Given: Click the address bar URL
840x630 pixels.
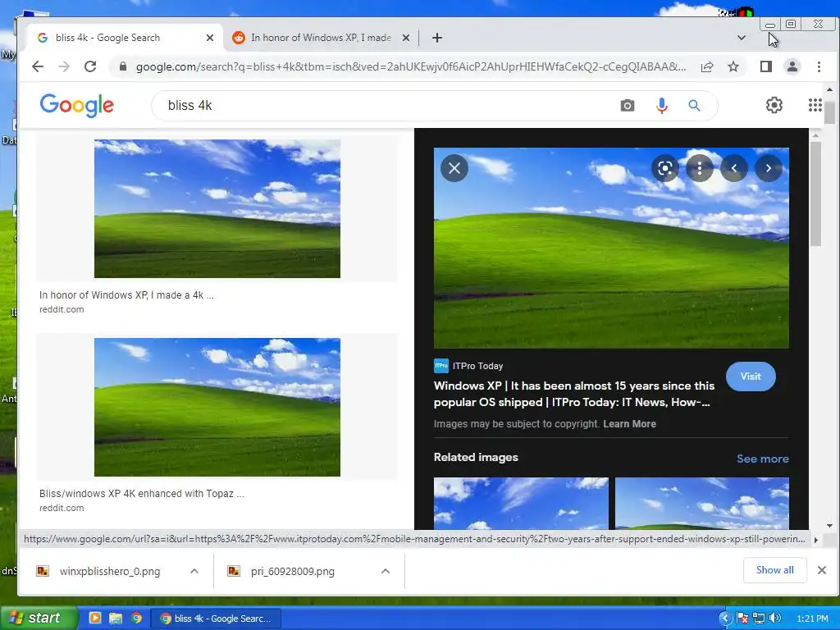Looking at the screenshot, I should tap(411, 66).
